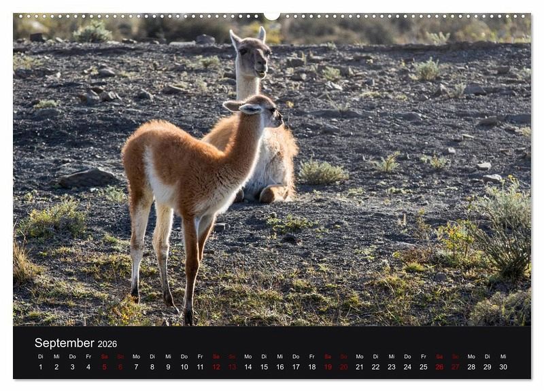Click the calendar hanger notch at top

click(272, 16)
